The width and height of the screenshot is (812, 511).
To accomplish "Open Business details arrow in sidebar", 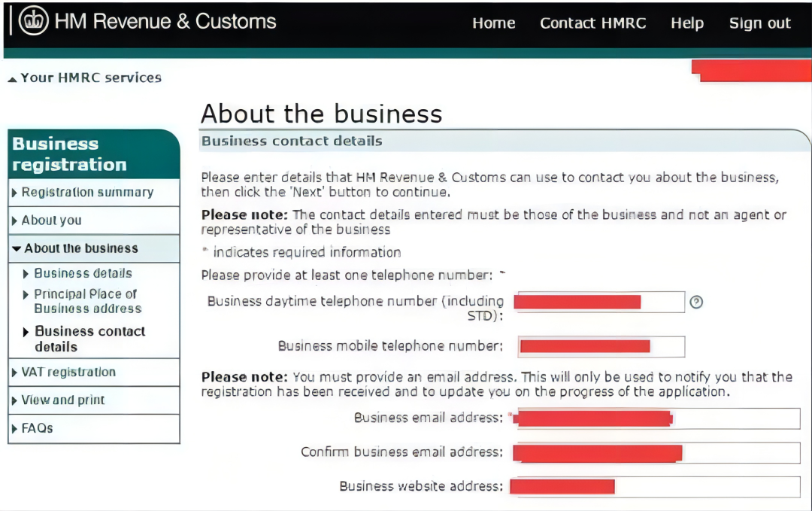I will pyautogui.click(x=26, y=274).
